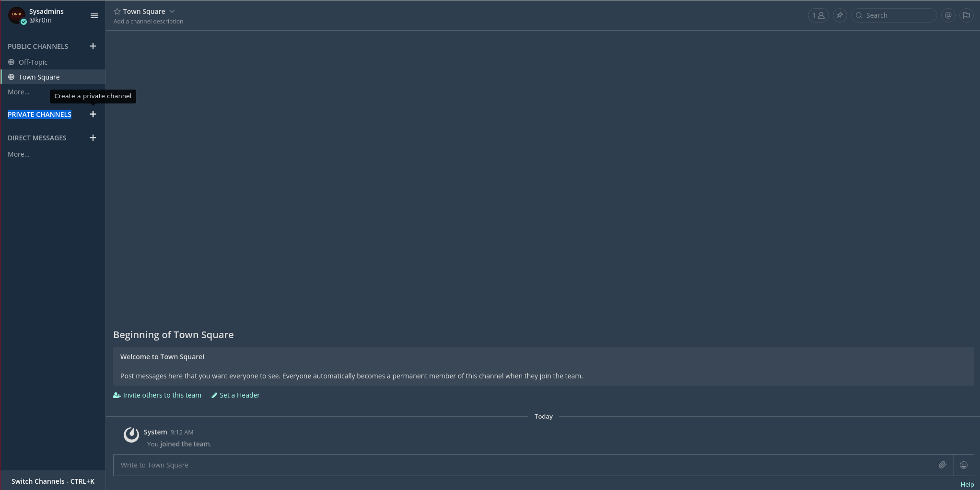Create a new private channel
This screenshot has width=980, height=490.
[93, 114]
